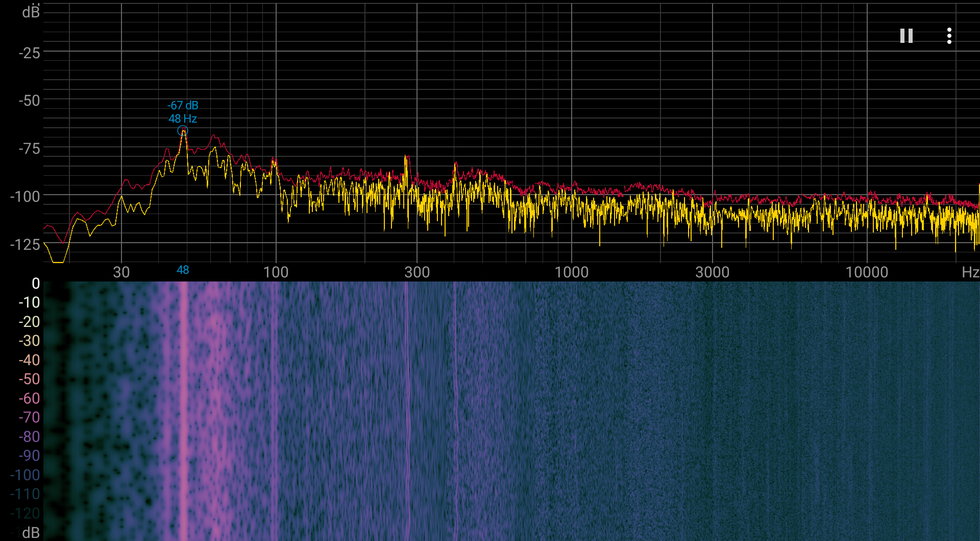
Task: Click the "-80" value on waterfall color scale
Action: point(29,437)
